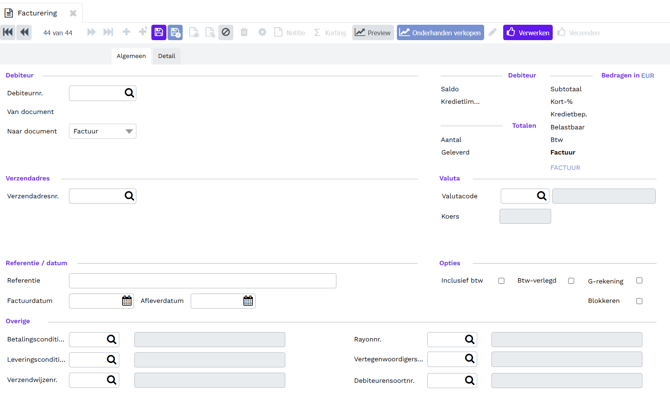
Task: Open Verzendadresnr. search lookup
Action: pyautogui.click(x=129, y=196)
